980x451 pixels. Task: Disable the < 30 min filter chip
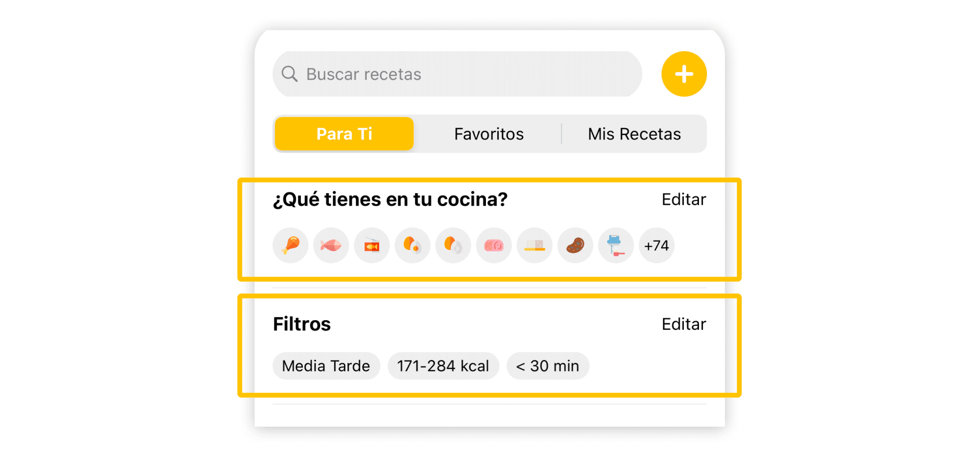[x=548, y=366]
